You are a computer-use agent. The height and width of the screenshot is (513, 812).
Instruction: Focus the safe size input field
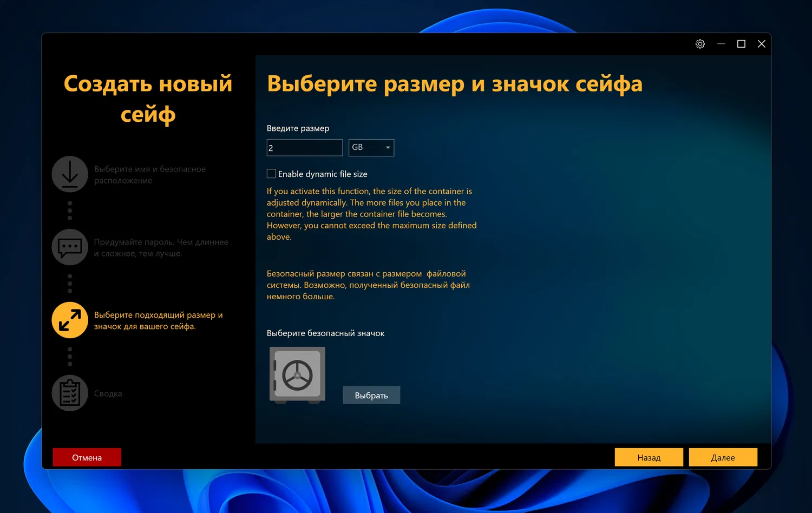coord(305,148)
